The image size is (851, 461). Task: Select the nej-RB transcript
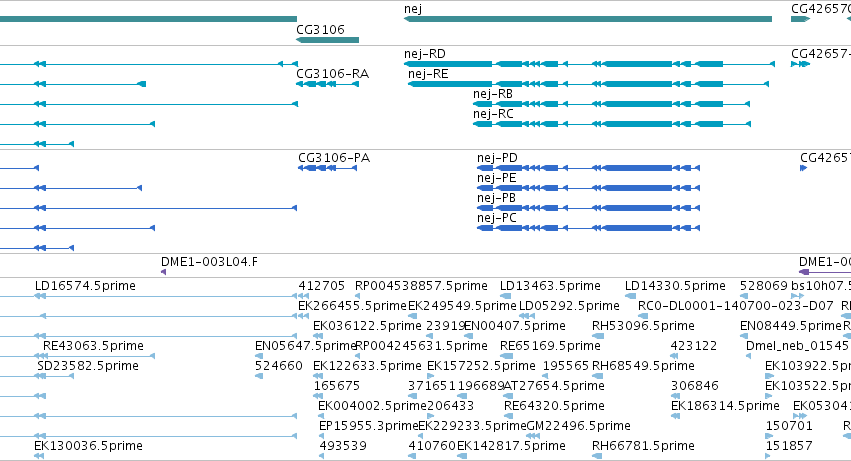(611, 104)
